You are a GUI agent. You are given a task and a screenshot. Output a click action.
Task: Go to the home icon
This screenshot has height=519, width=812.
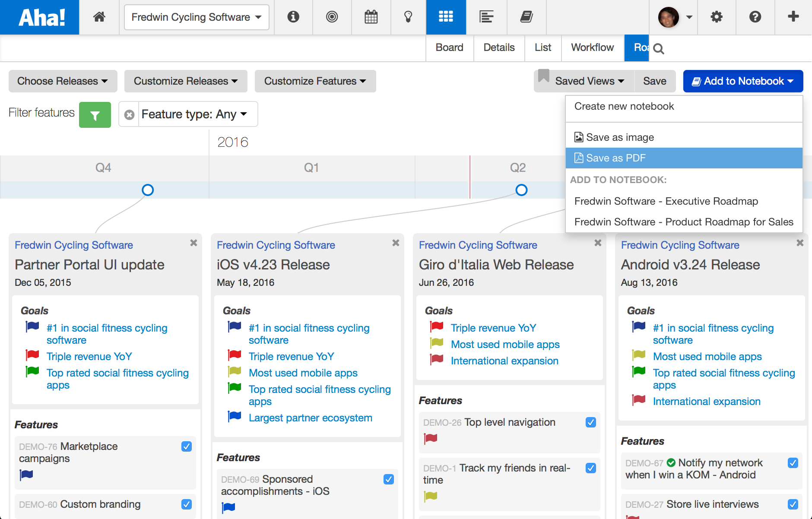click(x=99, y=17)
